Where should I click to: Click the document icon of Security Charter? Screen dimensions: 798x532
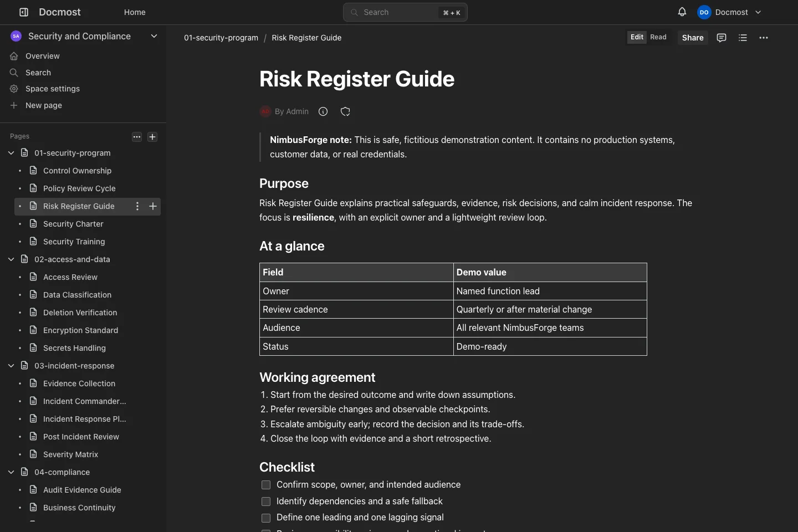coord(33,224)
